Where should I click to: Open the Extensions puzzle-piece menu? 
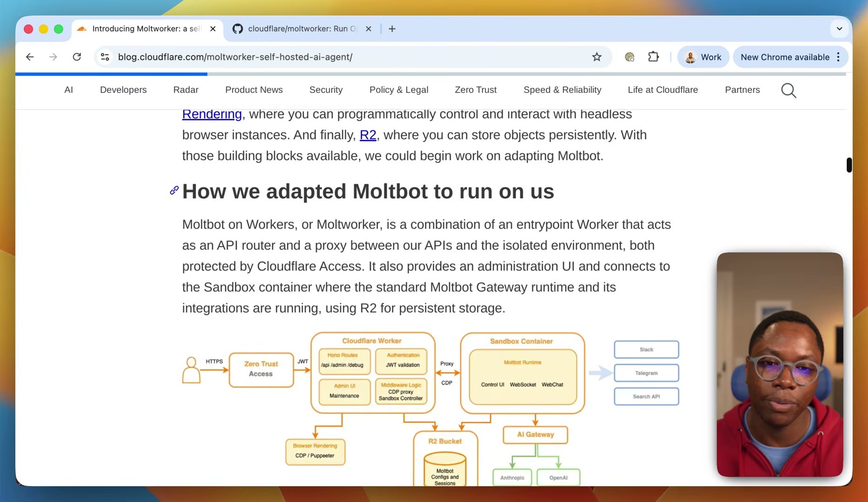click(x=654, y=57)
